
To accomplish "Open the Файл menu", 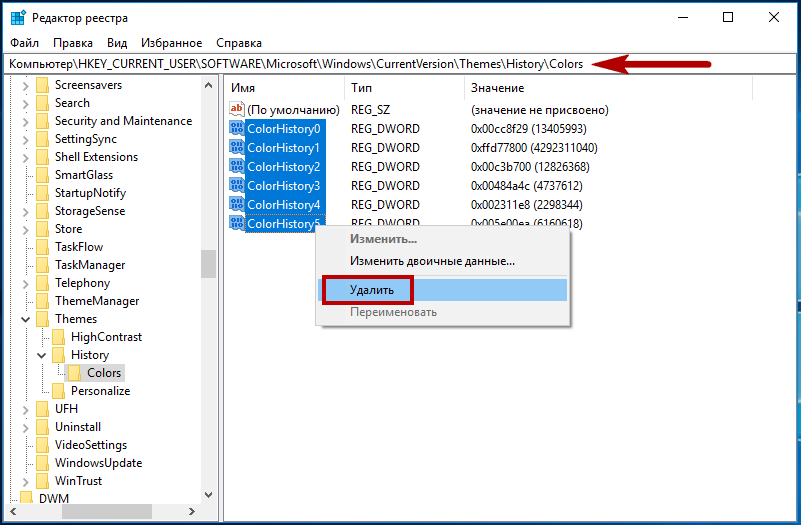I will (x=25, y=43).
